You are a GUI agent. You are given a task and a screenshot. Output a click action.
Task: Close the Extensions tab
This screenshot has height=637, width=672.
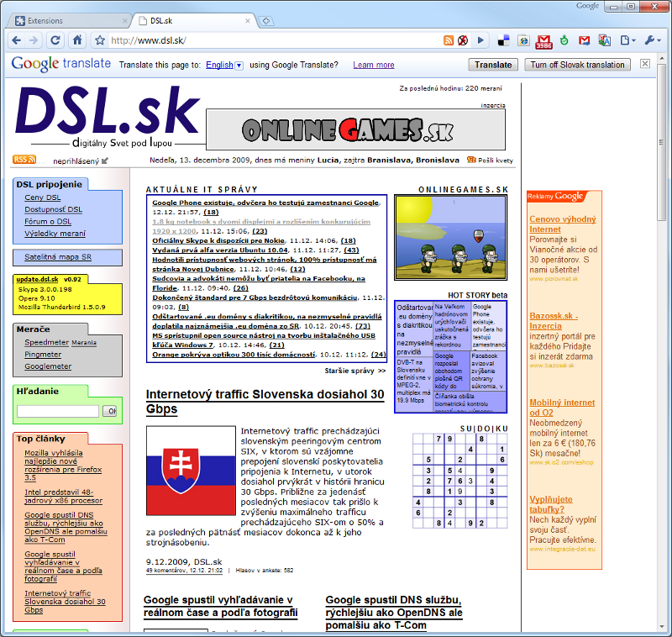click(x=124, y=20)
